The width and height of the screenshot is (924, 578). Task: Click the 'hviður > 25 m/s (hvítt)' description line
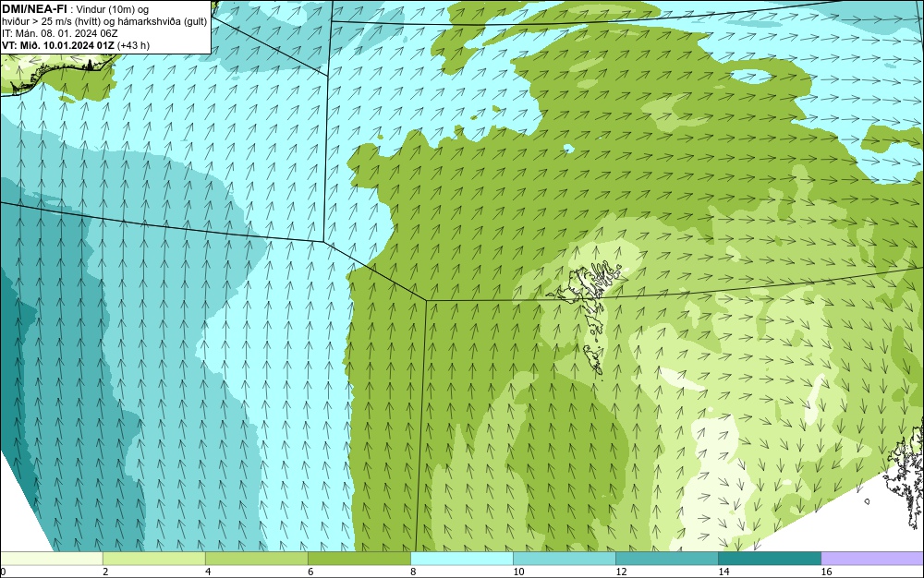click(x=104, y=22)
